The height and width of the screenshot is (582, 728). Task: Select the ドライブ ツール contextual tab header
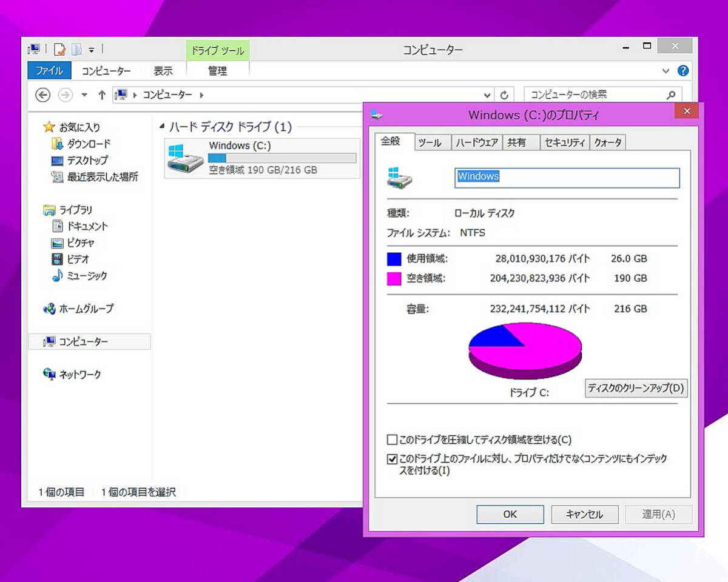point(218,51)
